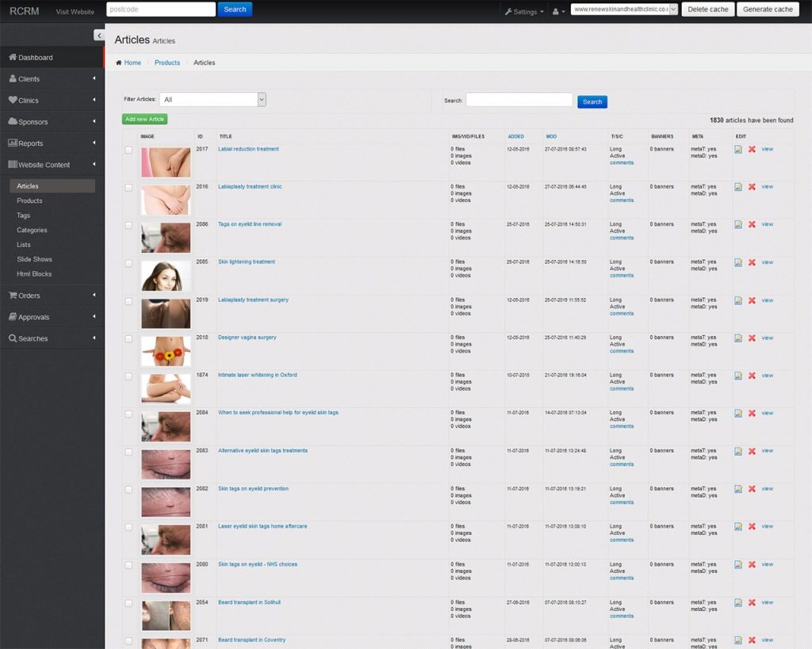Select the Skin lightening treatment row checkbox
The image size is (812, 649).
click(x=128, y=263)
